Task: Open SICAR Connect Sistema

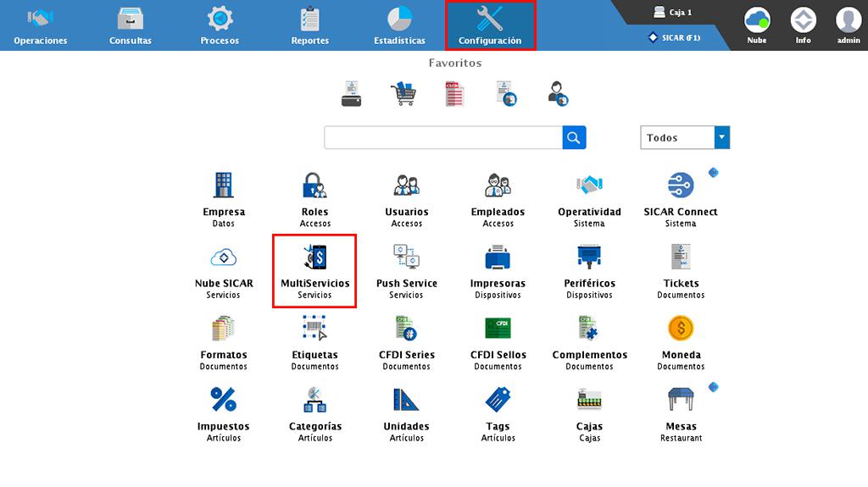Action: coord(681,199)
